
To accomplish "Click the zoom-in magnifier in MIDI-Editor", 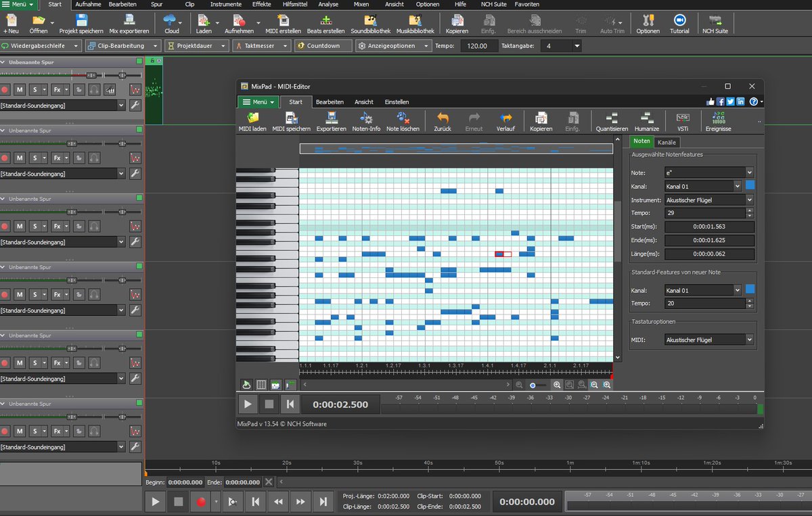I will [557, 385].
